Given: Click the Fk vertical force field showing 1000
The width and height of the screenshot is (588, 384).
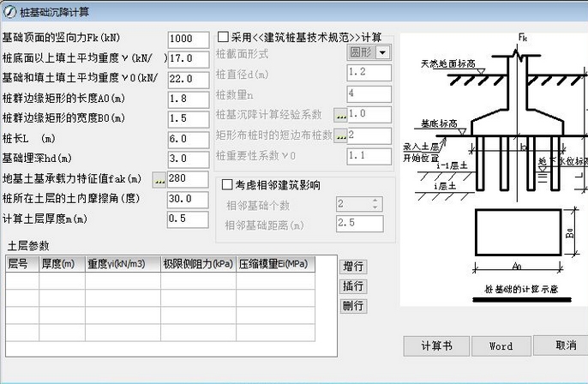Looking at the screenshot, I should click(x=189, y=39).
